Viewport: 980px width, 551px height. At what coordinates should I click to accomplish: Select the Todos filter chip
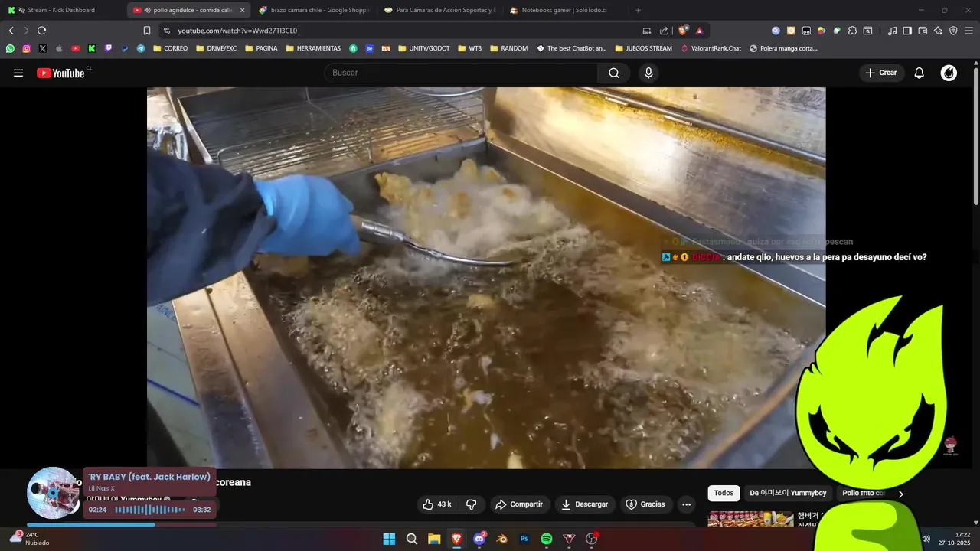point(724,493)
